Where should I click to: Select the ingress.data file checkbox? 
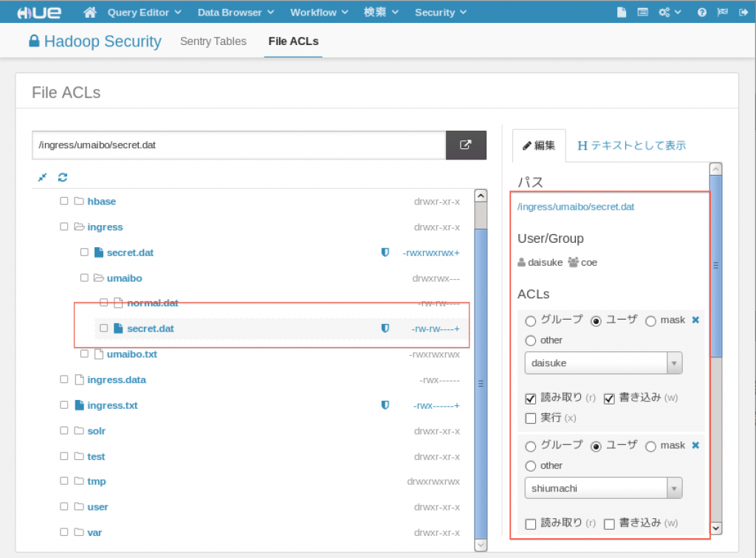click(x=63, y=379)
